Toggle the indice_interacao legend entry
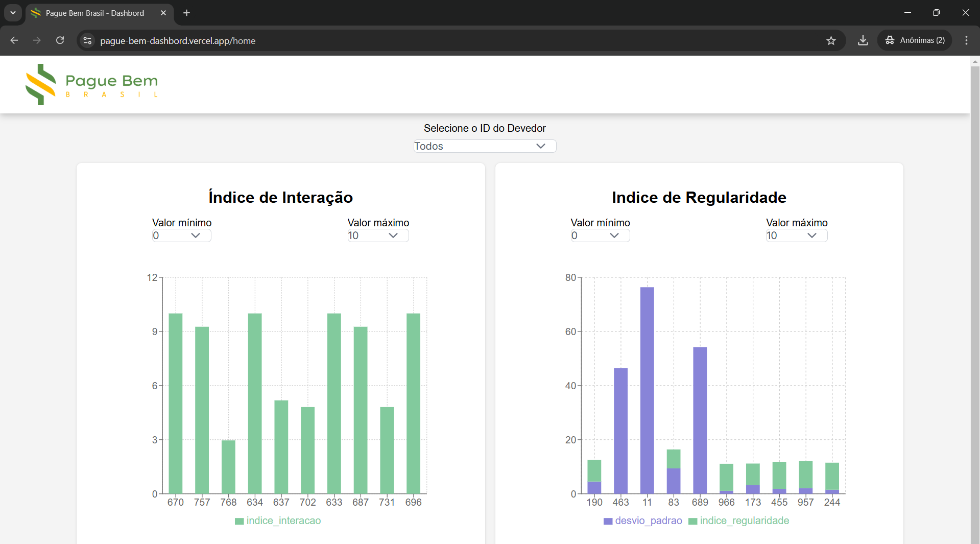Image resolution: width=980 pixels, height=544 pixels. click(278, 521)
